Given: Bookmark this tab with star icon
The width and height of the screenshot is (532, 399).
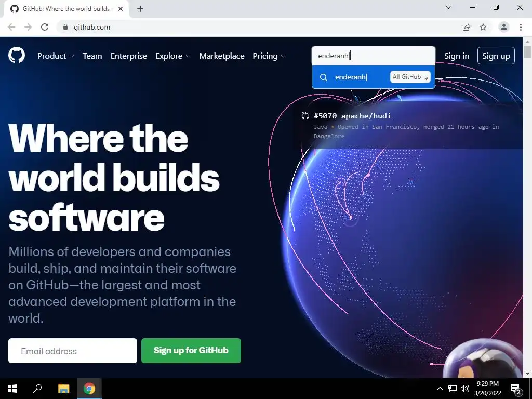Looking at the screenshot, I should [483, 27].
